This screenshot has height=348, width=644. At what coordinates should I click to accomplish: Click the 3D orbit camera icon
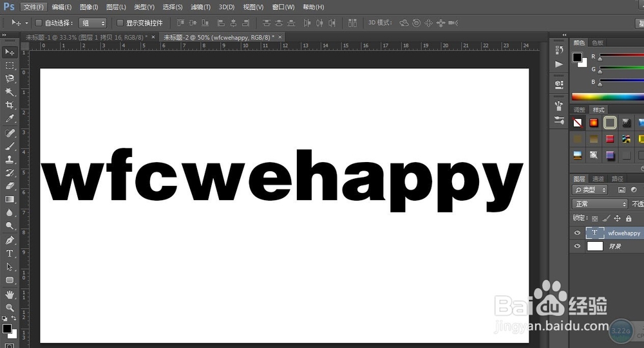coord(404,23)
